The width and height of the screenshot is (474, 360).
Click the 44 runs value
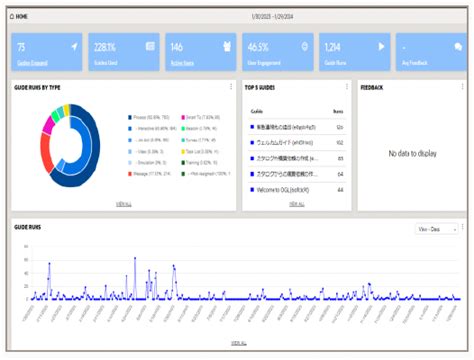click(340, 190)
